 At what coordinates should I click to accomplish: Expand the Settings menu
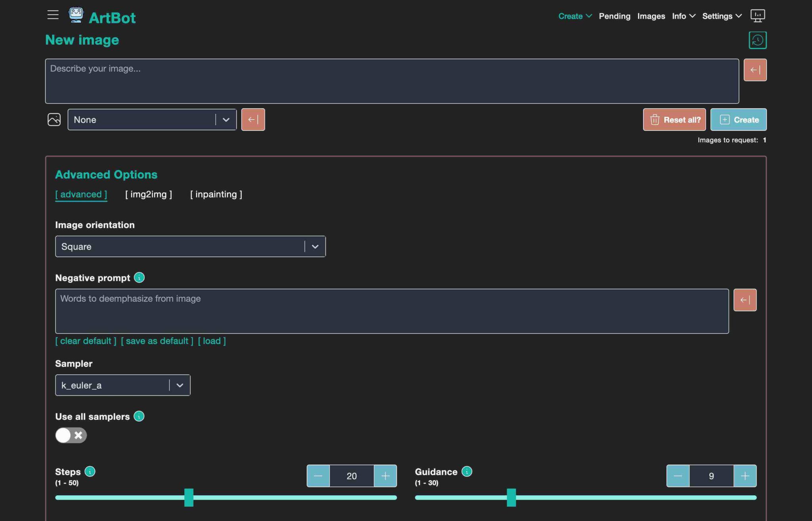click(722, 16)
